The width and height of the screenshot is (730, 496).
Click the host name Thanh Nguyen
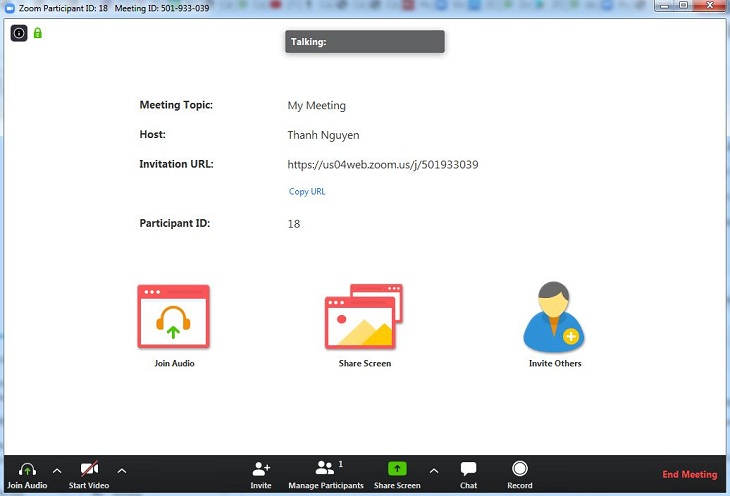323,135
